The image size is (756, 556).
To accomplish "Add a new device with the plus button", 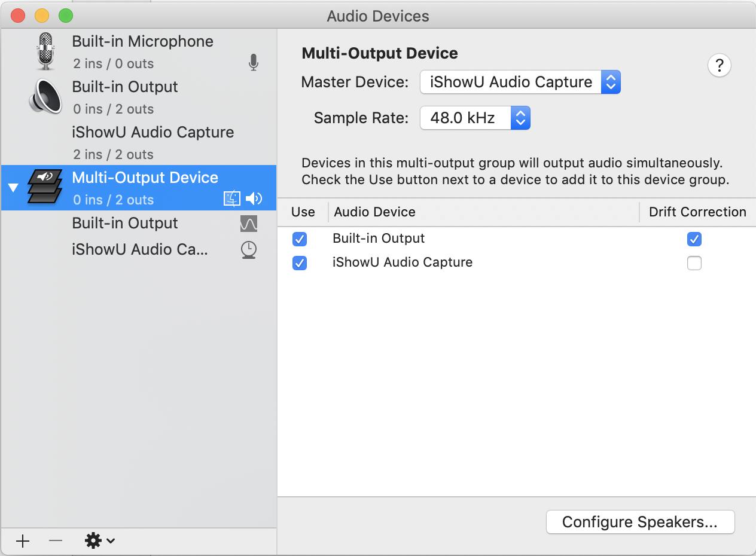I will (23, 541).
